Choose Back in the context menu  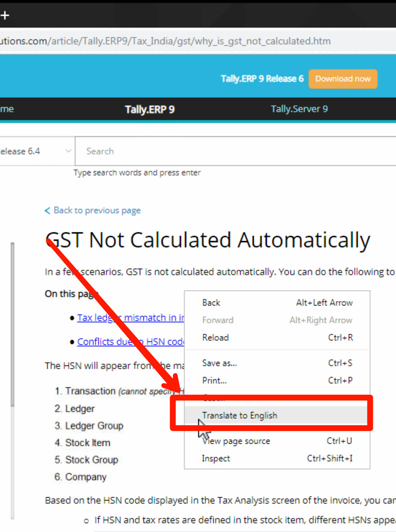click(x=277, y=303)
